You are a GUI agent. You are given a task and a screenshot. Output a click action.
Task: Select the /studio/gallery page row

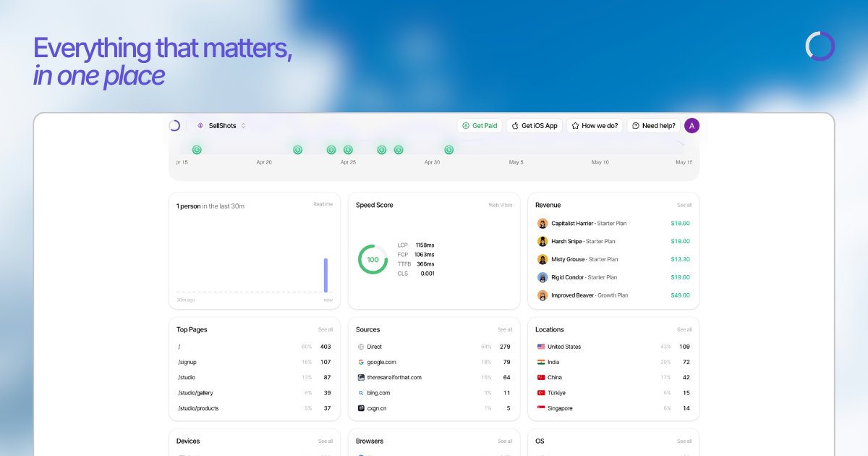coord(255,392)
